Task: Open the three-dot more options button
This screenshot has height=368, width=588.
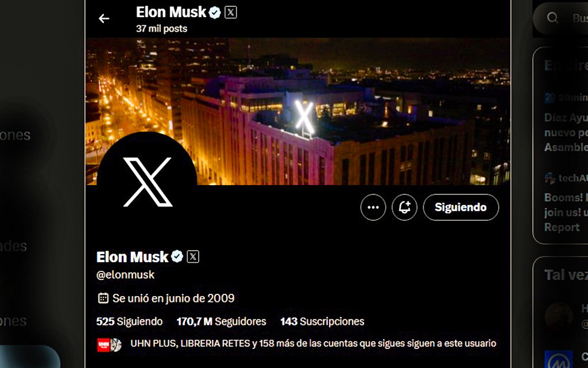Action: [373, 207]
